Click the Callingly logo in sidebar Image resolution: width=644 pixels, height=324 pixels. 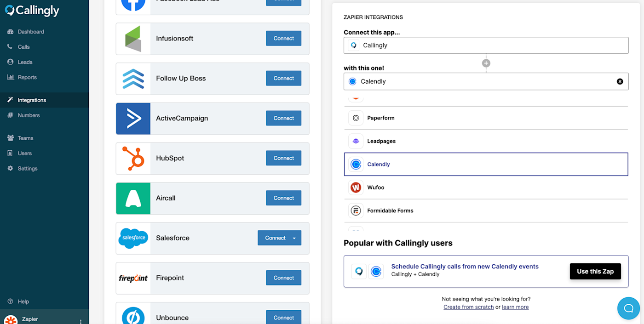[x=32, y=11]
